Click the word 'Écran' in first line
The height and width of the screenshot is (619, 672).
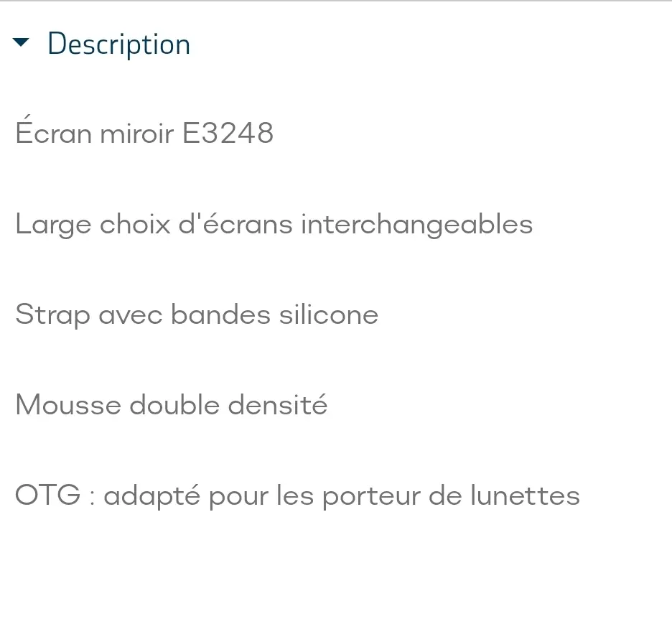tap(53, 130)
